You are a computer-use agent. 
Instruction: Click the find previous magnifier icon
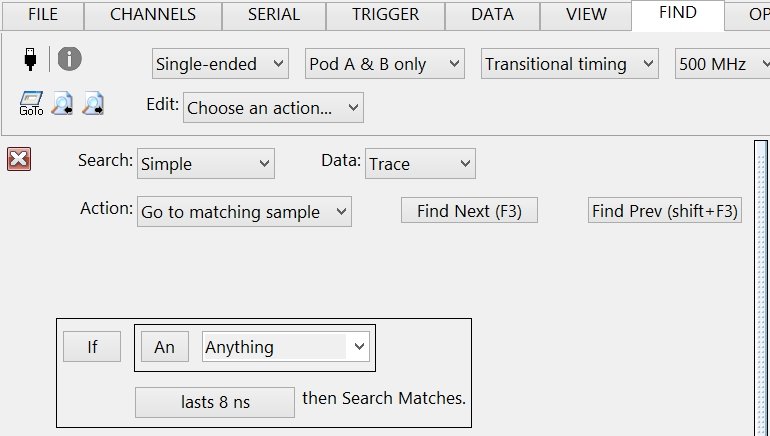(x=62, y=103)
